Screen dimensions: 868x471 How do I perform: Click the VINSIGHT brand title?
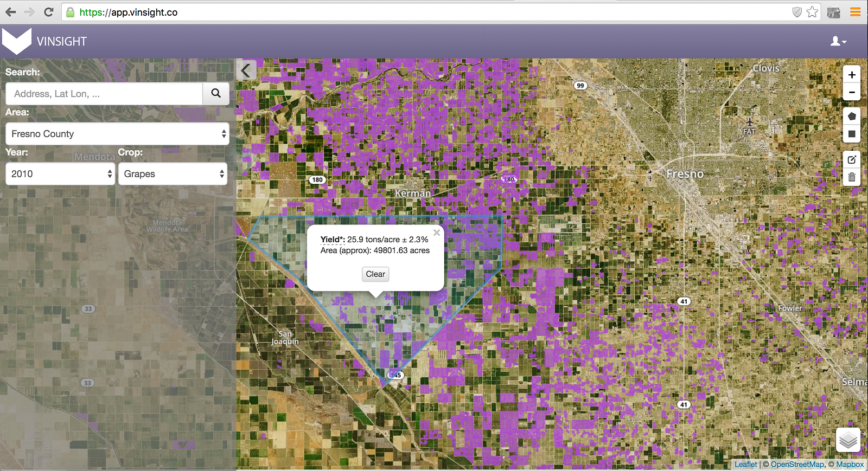[62, 42]
